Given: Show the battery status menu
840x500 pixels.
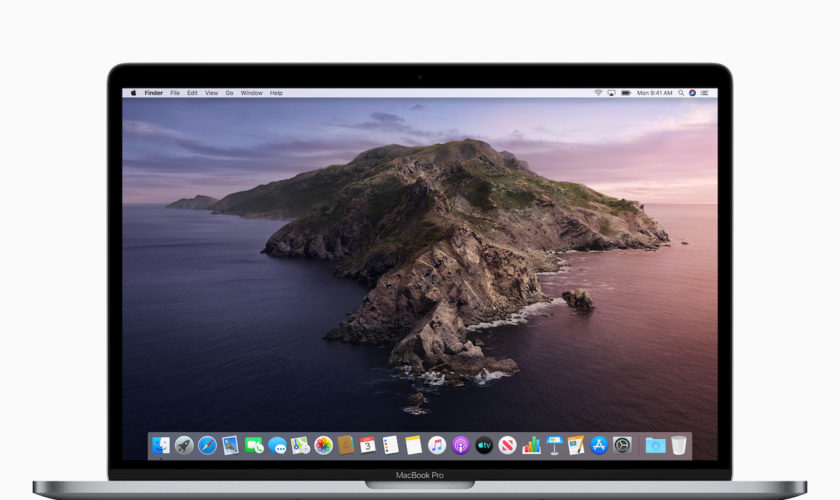Looking at the screenshot, I should [627, 93].
